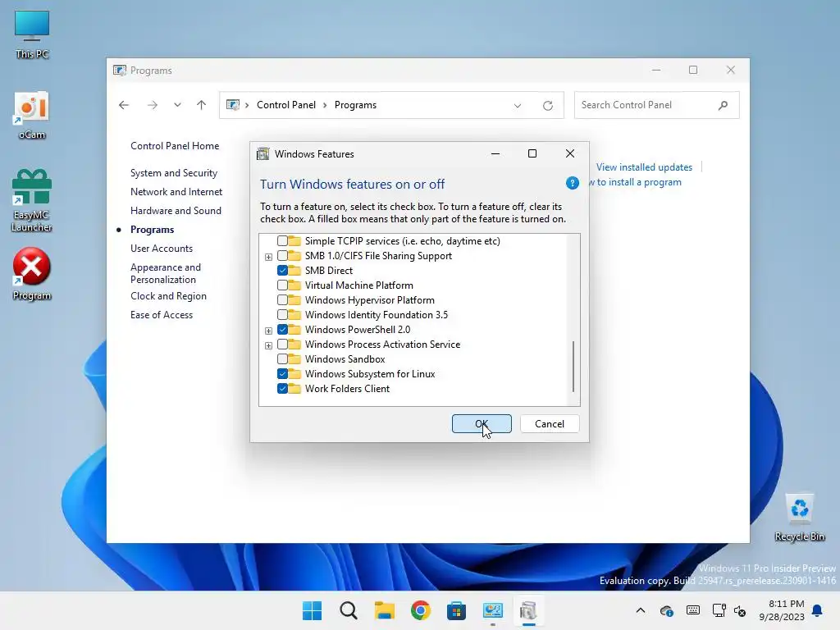Open the address bar history dropdown
This screenshot has height=630, width=840.
pos(518,106)
